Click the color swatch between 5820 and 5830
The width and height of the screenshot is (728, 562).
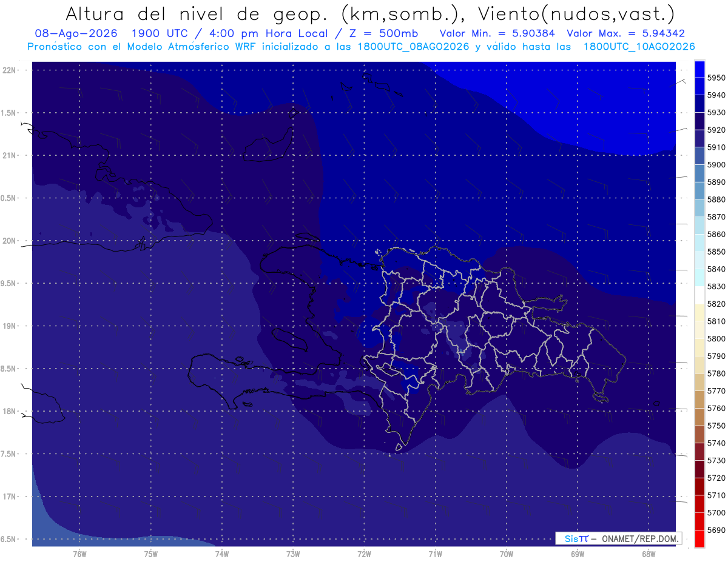699,295
